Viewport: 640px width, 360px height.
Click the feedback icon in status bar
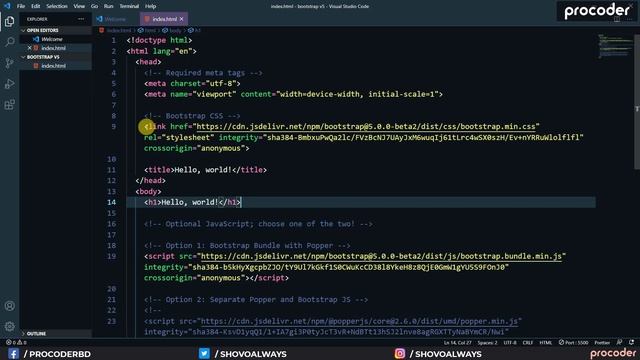tap(619, 342)
